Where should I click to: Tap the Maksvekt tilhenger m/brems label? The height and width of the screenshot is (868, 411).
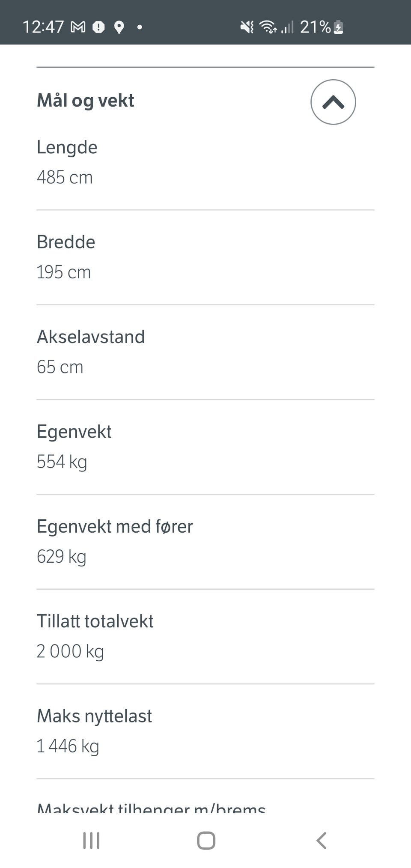152,808
